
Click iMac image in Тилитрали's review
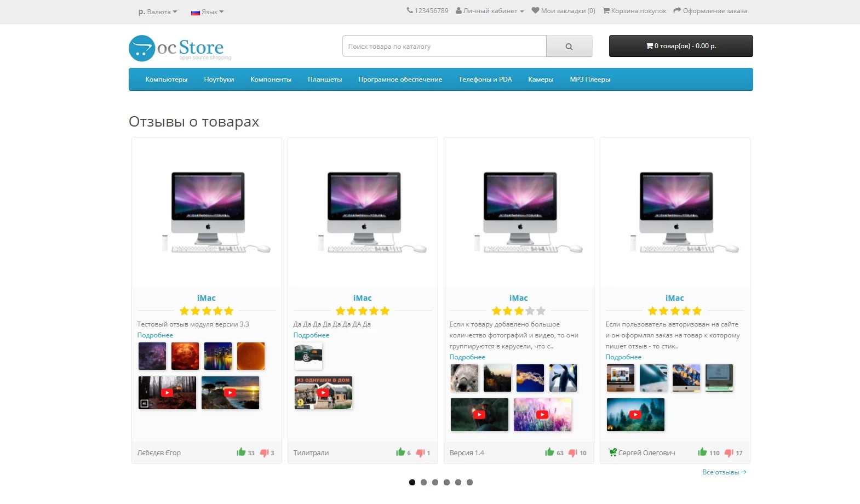363,213
